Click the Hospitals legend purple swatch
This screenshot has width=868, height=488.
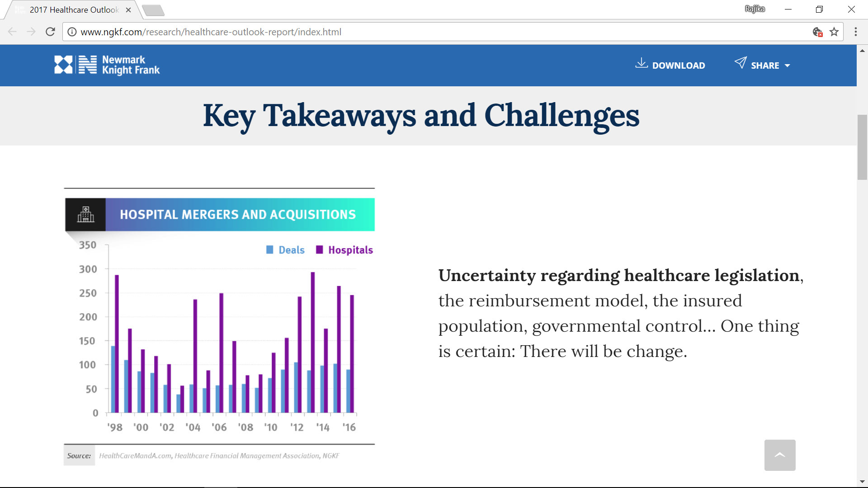tap(320, 250)
